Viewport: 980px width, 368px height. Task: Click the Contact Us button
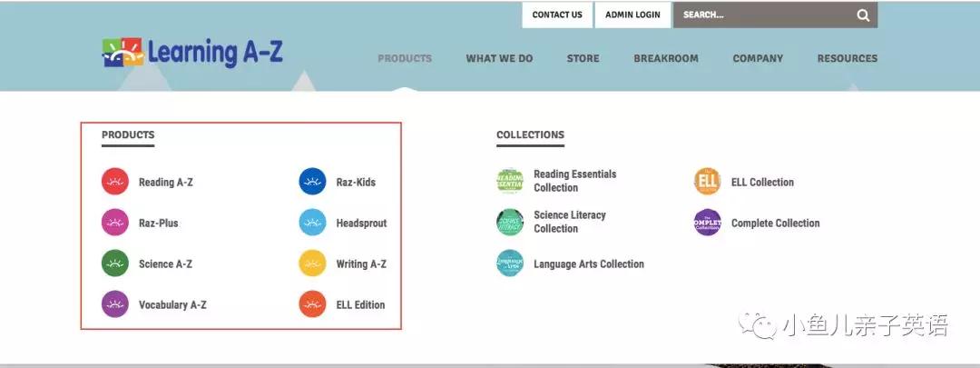click(557, 15)
